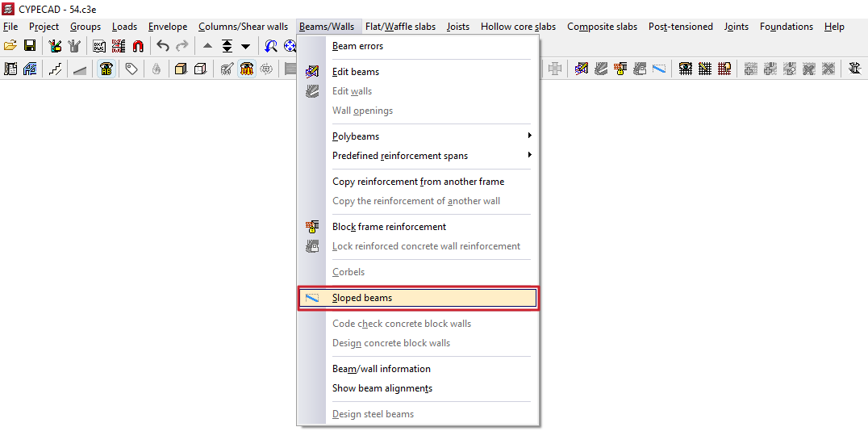This screenshot has height=448, width=868.
Task: Open the File menu
Action: [x=10, y=27]
